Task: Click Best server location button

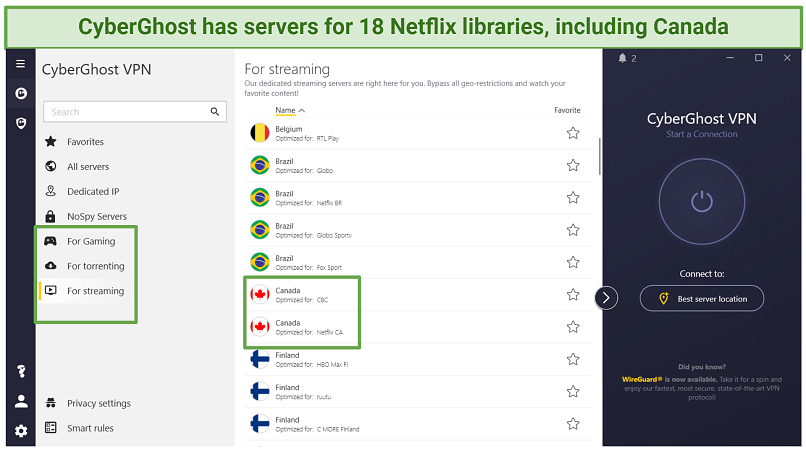Action: click(702, 298)
